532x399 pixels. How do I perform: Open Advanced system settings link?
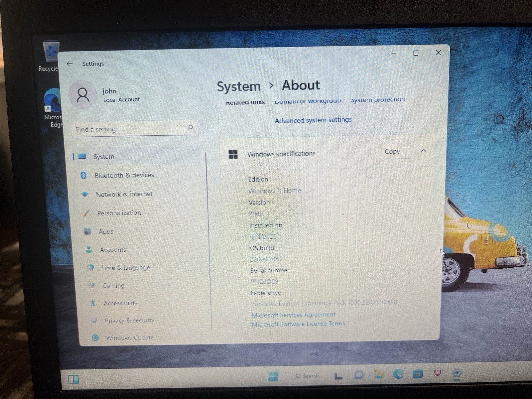pyautogui.click(x=313, y=120)
